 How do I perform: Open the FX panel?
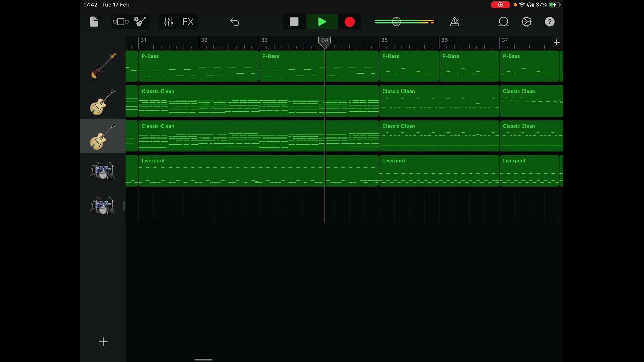tap(188, 22)
